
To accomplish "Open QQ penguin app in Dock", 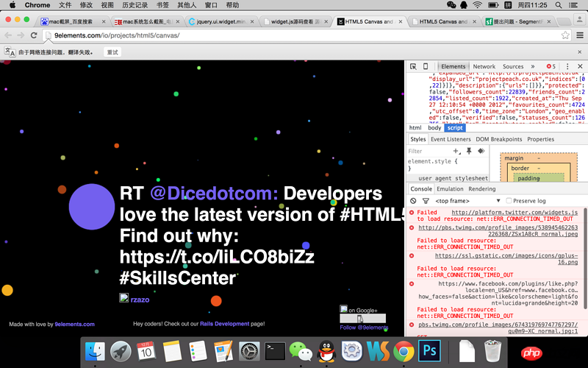I will tap(326, 352).
